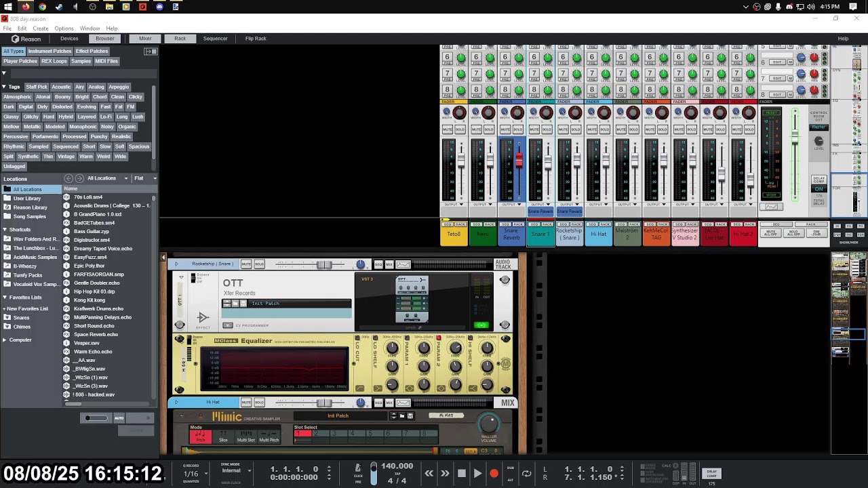868x488 pixels.
Task: Collapse the Favorites Lists section
Action: pos(4,298)
